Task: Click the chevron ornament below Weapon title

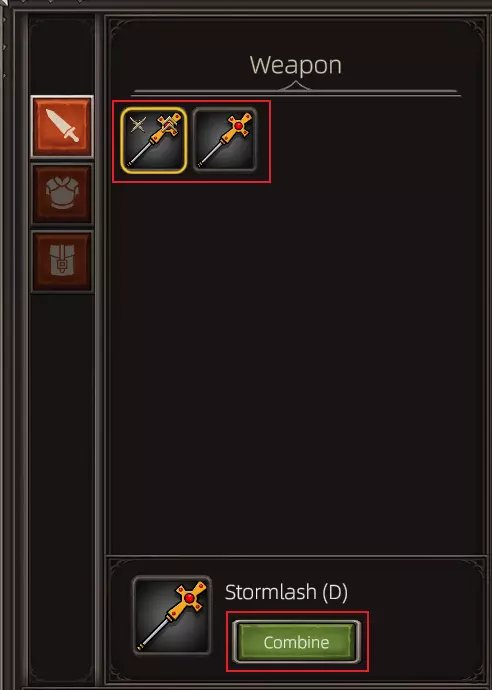Action: (x=295, y=85)
